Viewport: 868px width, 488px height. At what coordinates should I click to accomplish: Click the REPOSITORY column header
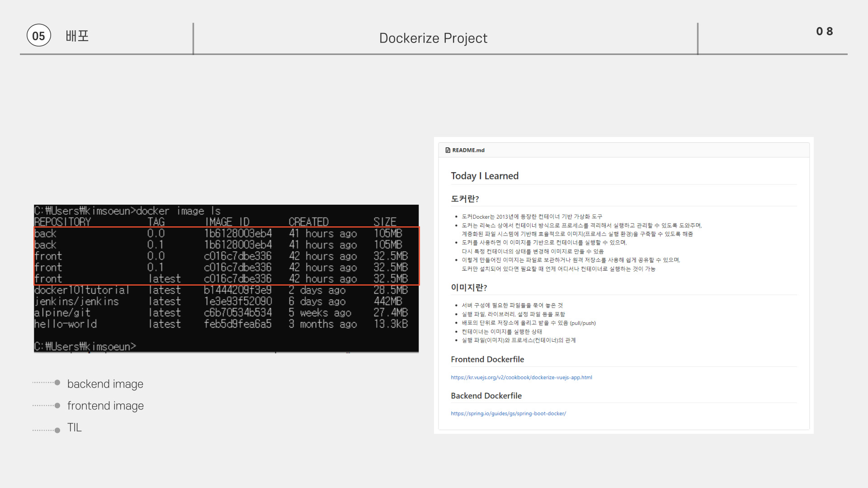coord(62,222)
